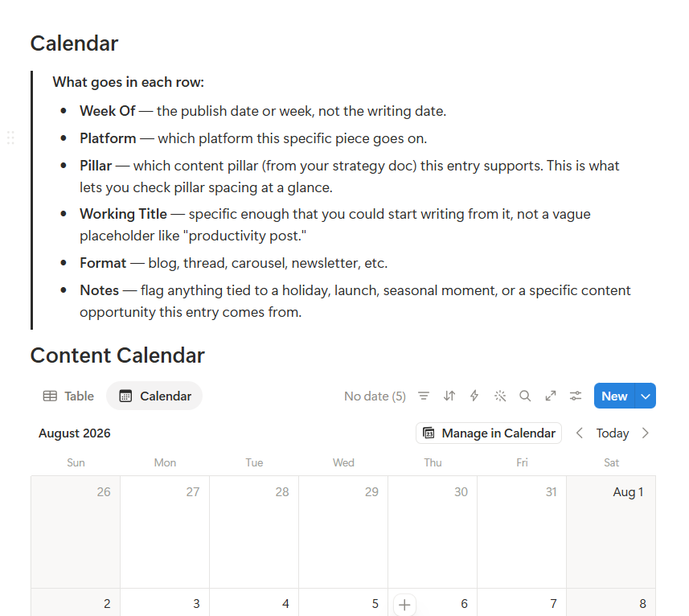Click the Content Calendar heading
Screen dimensions: 689x616
point(117,355)
